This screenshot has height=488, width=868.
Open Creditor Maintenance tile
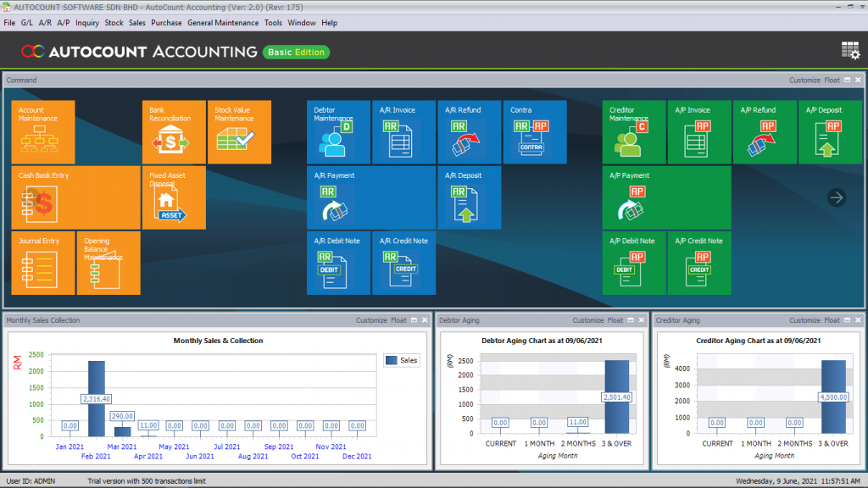point(634,131)
